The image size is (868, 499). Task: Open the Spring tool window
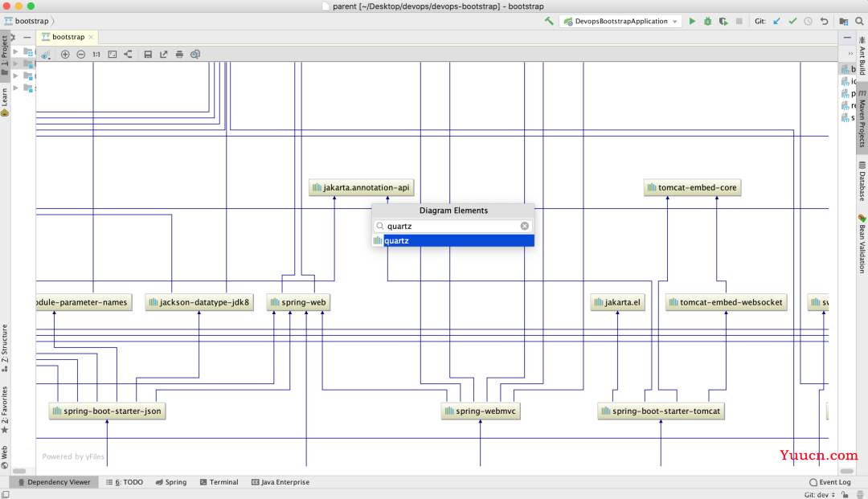(171, 482)
